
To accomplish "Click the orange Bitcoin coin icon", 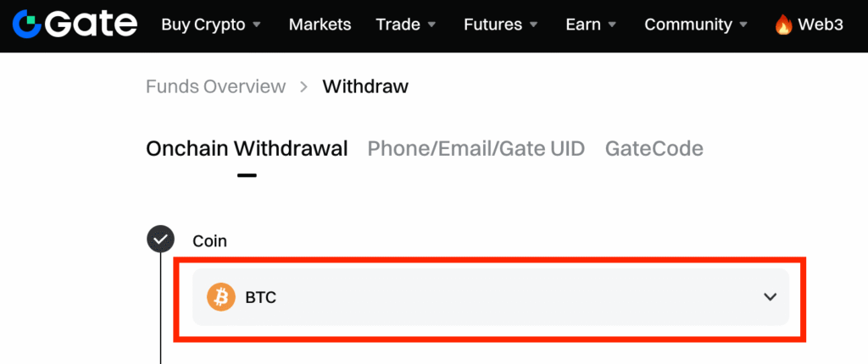I will click(221, 297).
